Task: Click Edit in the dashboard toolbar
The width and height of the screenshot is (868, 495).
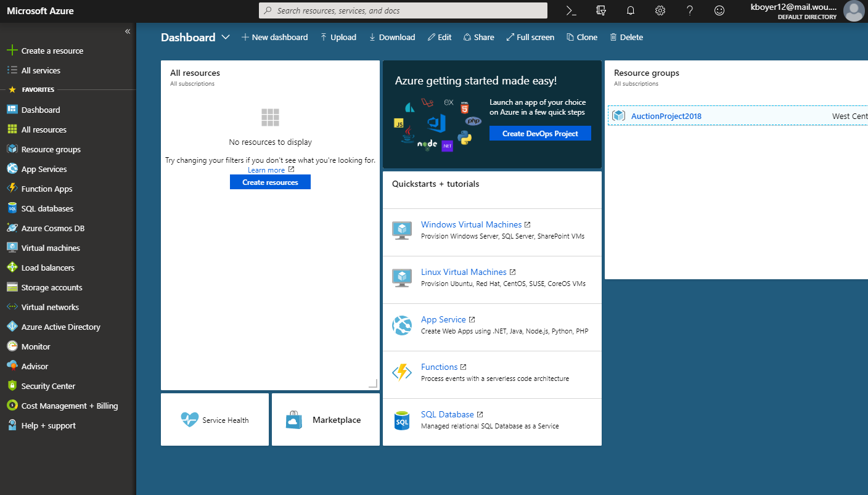Action: click(x=440, y=37)
